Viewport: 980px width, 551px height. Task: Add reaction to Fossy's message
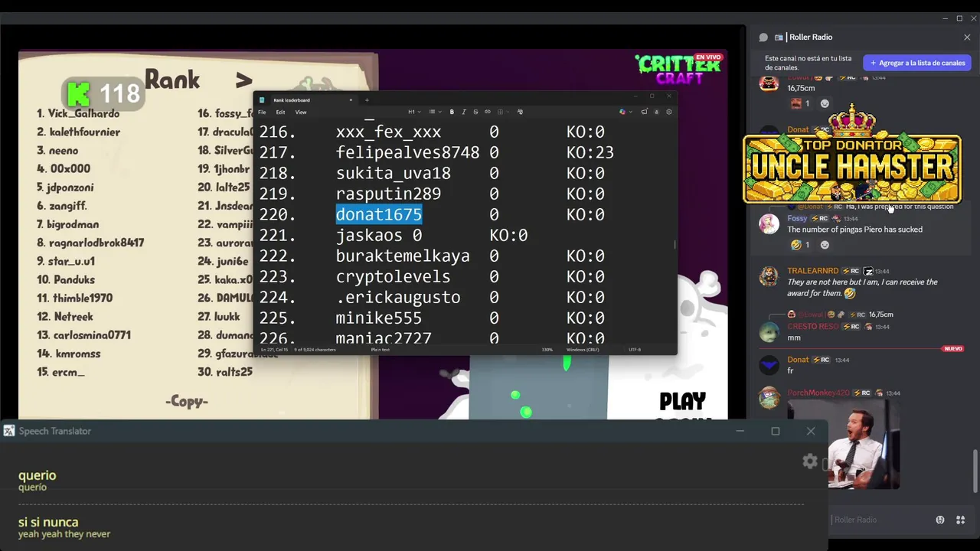825,245
